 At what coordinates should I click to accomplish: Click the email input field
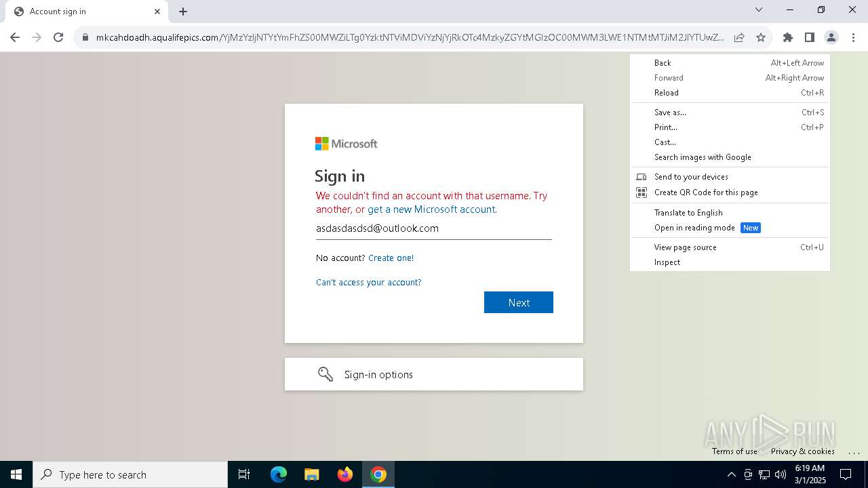point(434,228)
